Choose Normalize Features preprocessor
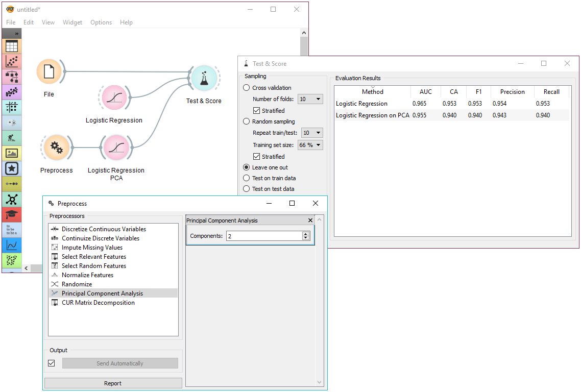Image resolution: width=581 pixels, height=392 pixels. 113,275
